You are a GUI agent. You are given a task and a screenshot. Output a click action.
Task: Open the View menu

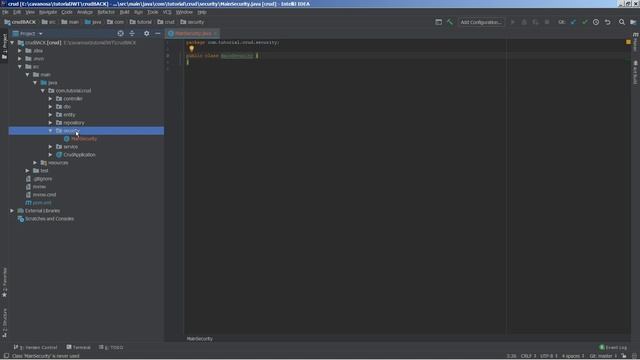click(30, 12)
